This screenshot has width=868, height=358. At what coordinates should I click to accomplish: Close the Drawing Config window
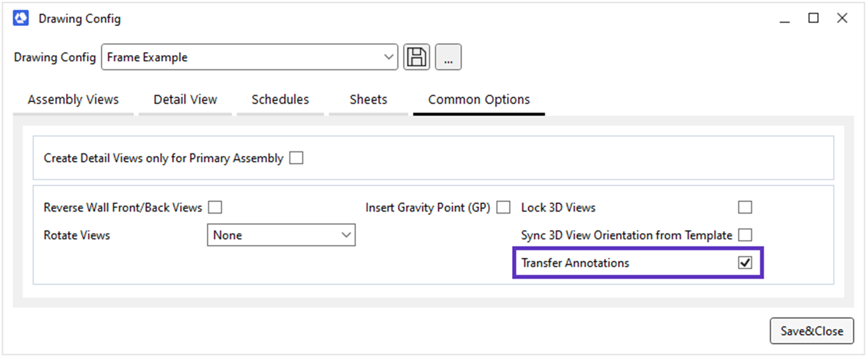pos(842,18)
